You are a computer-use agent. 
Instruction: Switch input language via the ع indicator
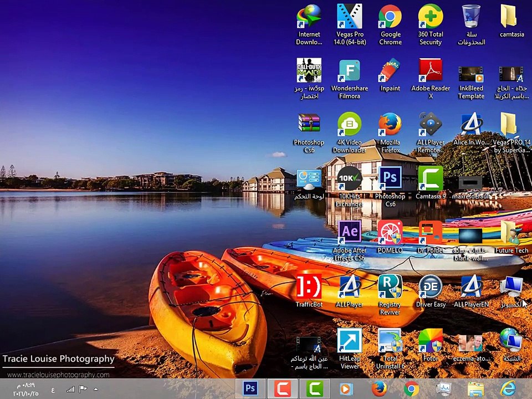tap(53, 390)
